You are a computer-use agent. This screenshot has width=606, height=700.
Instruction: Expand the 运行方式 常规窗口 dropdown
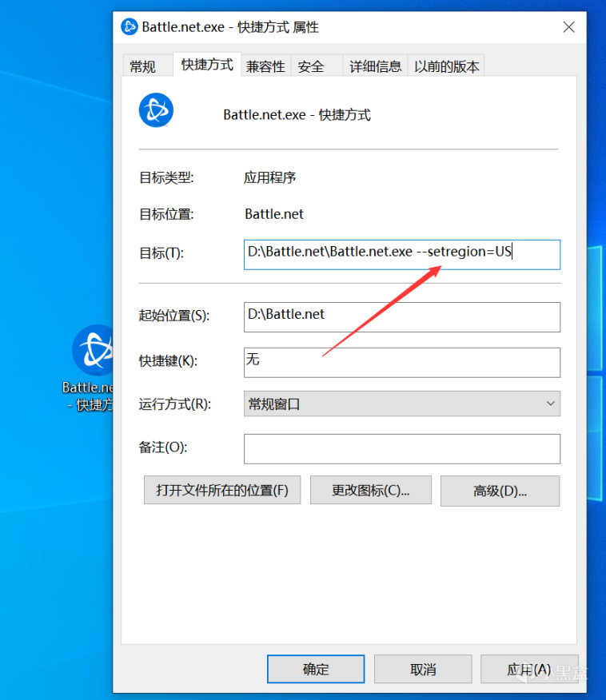click(402, 404)
